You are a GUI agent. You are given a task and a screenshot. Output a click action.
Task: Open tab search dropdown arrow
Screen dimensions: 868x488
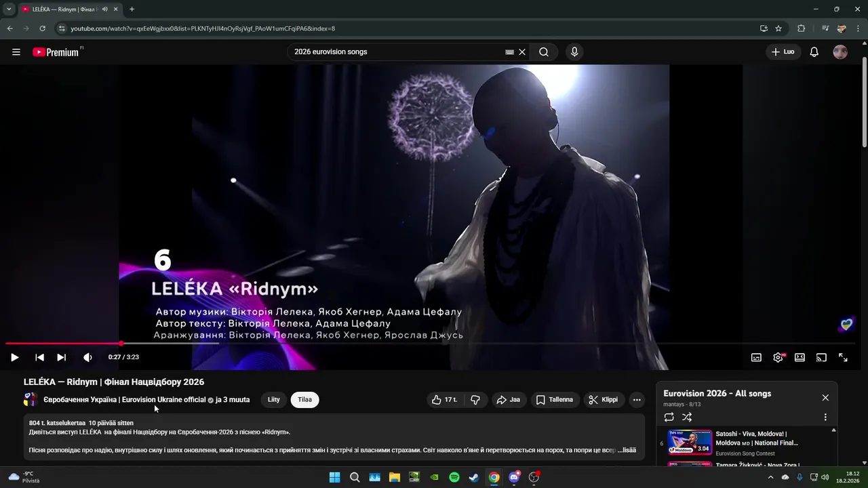[x=9, y=9]
